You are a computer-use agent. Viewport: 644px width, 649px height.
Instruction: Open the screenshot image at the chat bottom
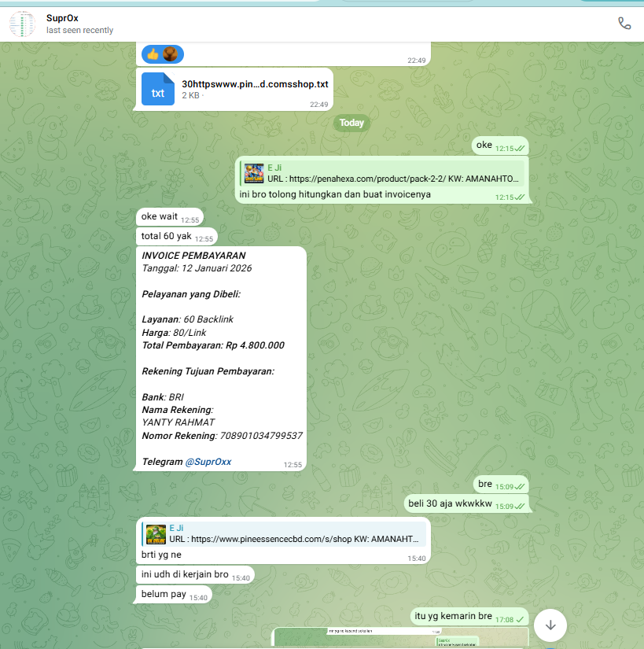click(x=400, y=637)
